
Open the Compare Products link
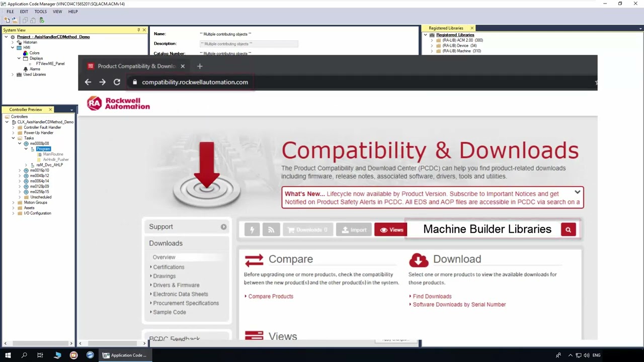click(271, 296)
